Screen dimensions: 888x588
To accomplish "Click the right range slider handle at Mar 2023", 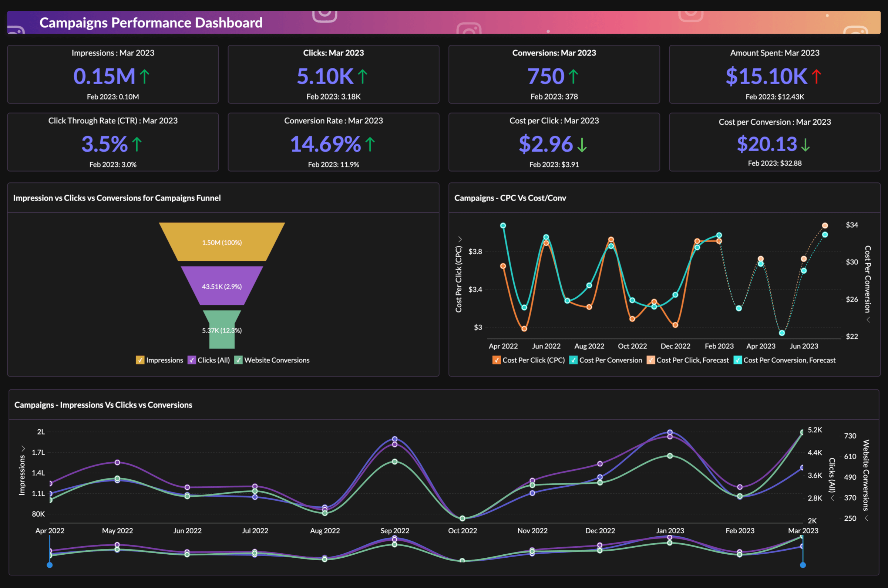I will click(803, 565).
